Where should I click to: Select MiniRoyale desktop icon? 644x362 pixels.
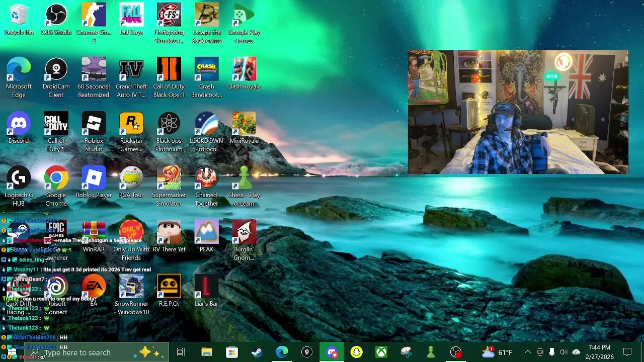[x=244, y=128]
